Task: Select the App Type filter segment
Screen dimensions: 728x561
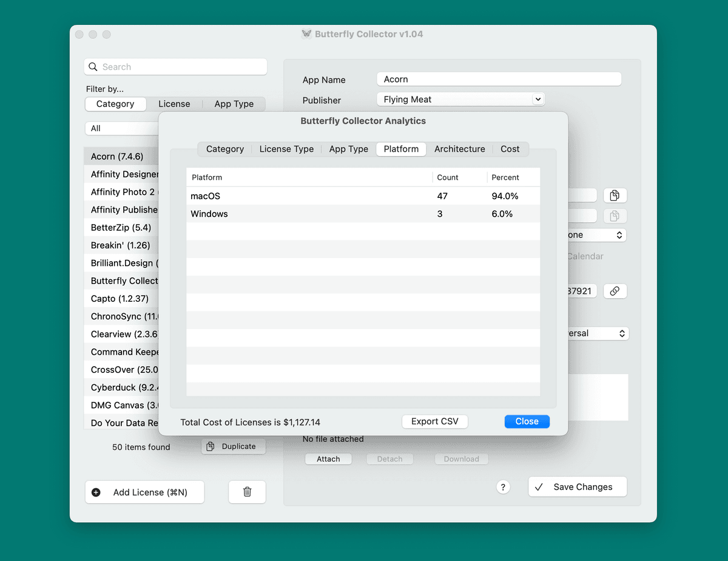Action: [234, 104]
